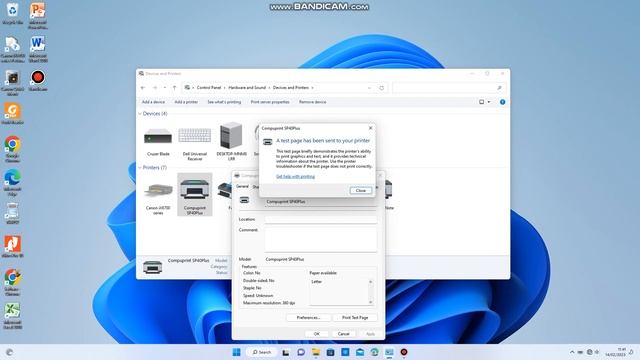Click the Print Test Page button
This screenshot has width=640, height=360.
355,318
